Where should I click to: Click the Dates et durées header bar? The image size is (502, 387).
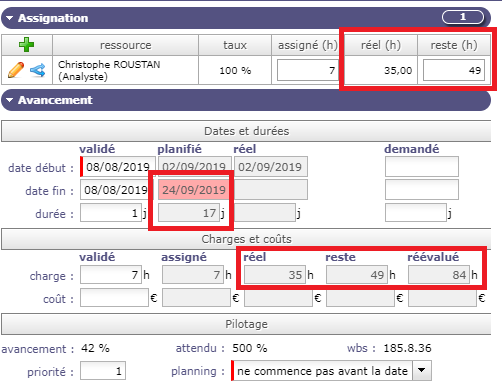pyautogui.click(x=246, y=131)
